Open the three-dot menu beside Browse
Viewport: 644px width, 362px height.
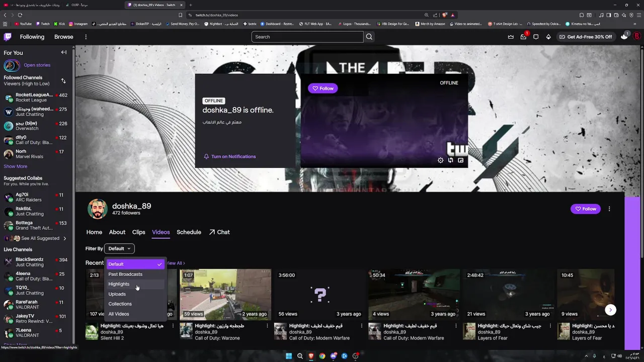tap(86, 37)
